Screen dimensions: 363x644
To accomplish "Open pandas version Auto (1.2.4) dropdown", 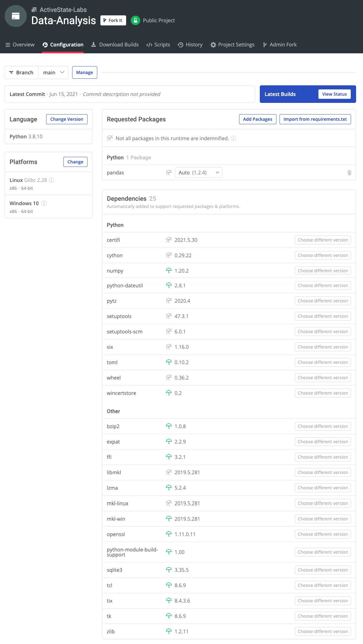I will point(199,173).
